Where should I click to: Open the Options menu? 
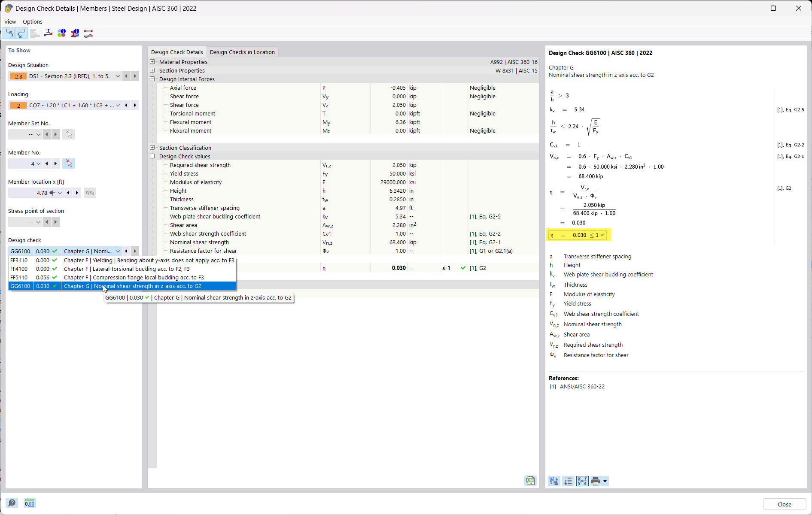[x=33, y=21]
